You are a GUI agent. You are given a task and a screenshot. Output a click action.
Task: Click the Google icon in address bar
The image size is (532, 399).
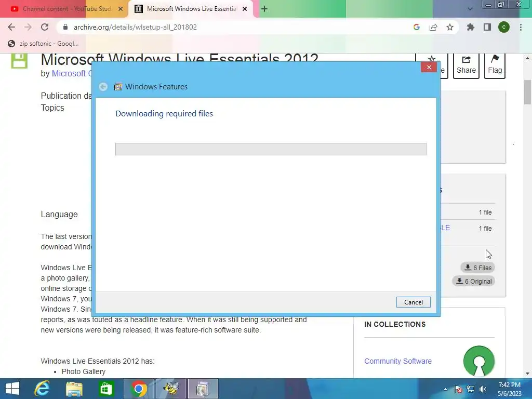[x=417, y=27]
